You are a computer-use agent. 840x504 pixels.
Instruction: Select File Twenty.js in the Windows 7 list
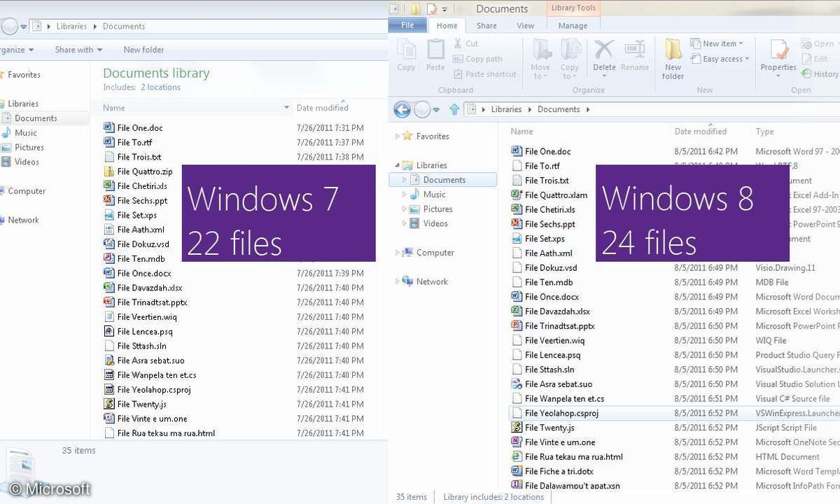tap(141, 404)
